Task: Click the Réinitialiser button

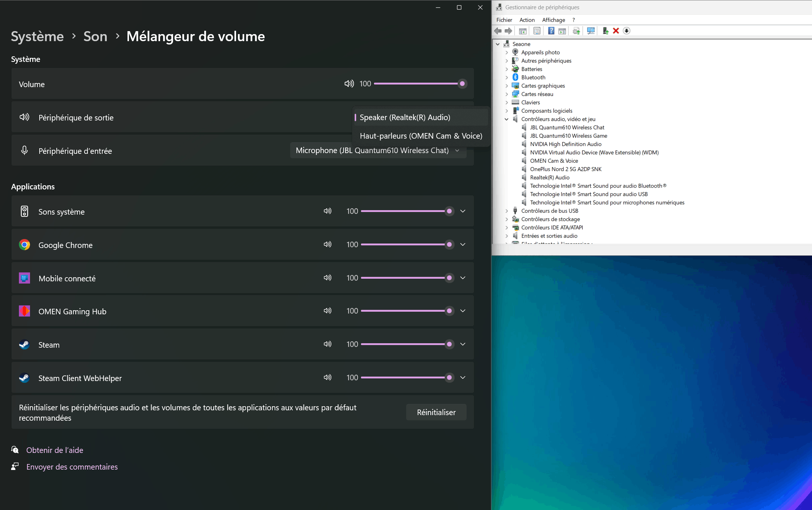Action: (436, 413)
